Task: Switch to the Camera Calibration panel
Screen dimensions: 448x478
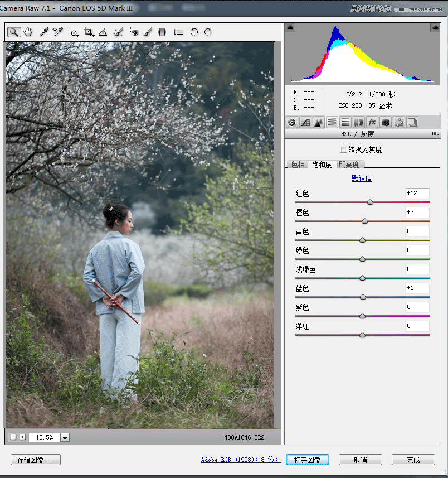Action: point(384,122)
